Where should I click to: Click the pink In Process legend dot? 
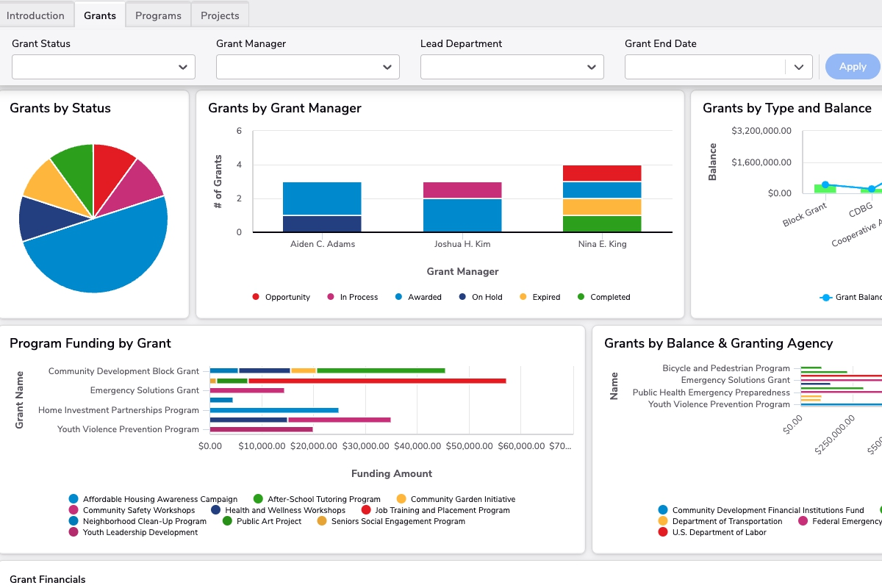[x=331, y=297]
